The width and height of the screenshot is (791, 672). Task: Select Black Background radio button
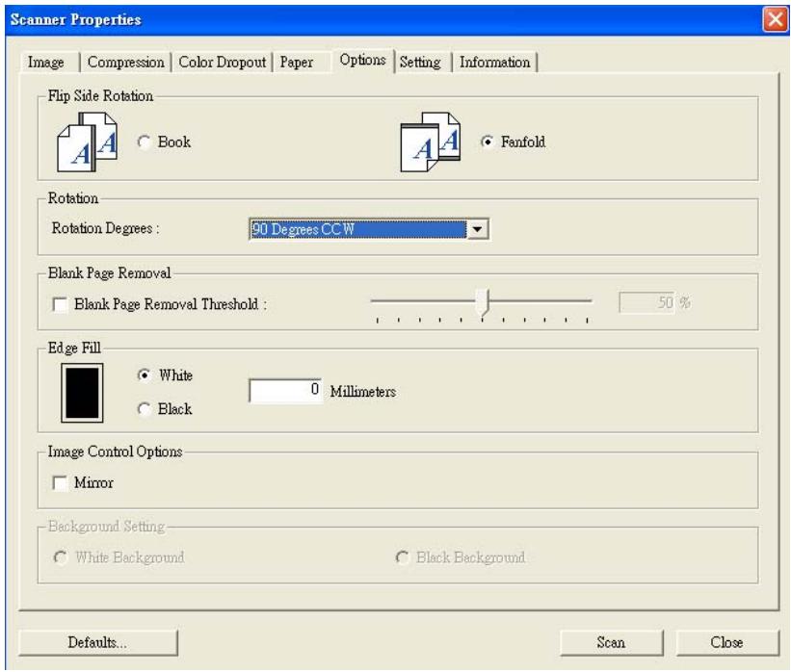[402, 557]
